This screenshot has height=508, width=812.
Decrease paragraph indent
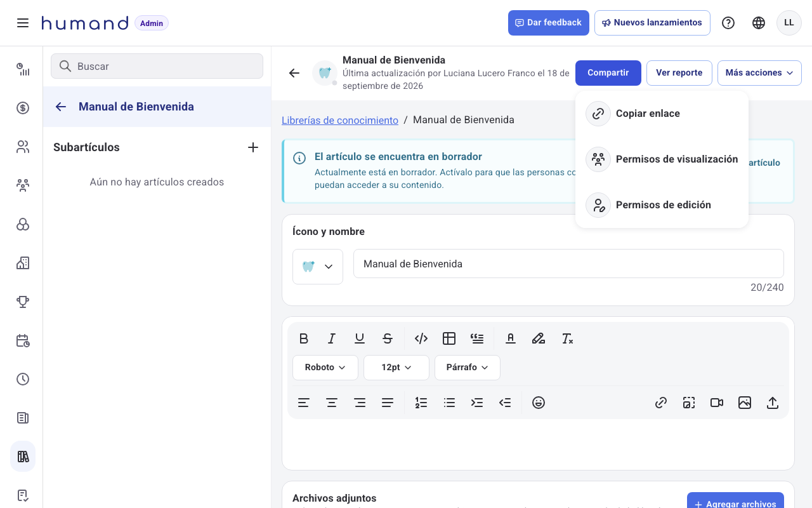coord(505,403)
